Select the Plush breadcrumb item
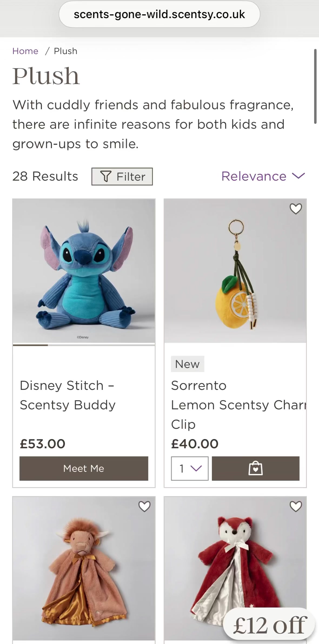319x644 pixels. pos(66,51)
